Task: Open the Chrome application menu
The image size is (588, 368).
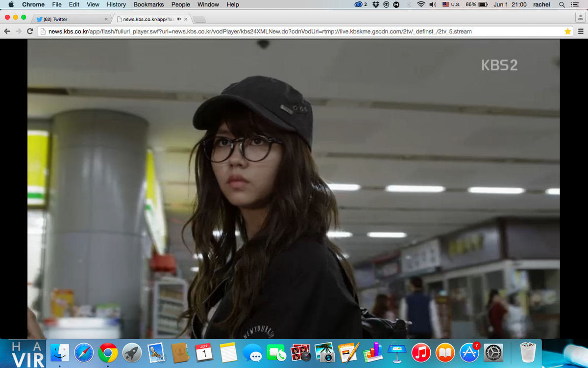Action: point(33,4)
